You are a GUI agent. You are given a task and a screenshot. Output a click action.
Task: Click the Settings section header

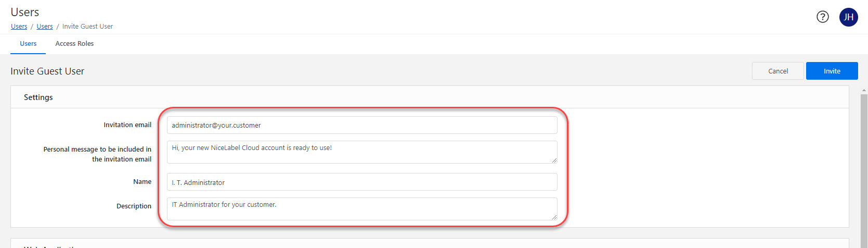tap(38, 97)
